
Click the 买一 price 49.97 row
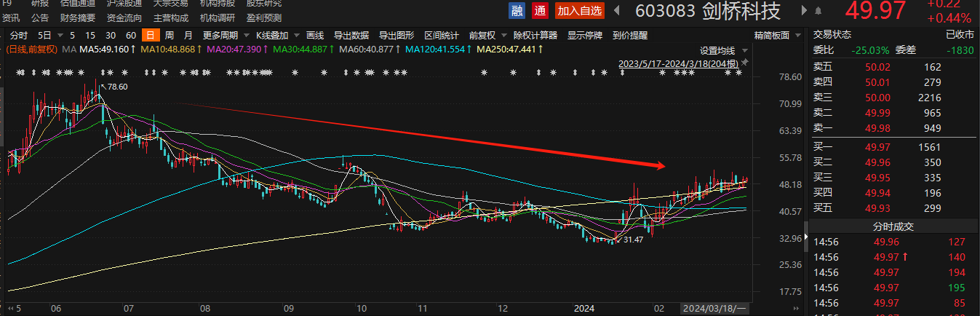[895, 147]
